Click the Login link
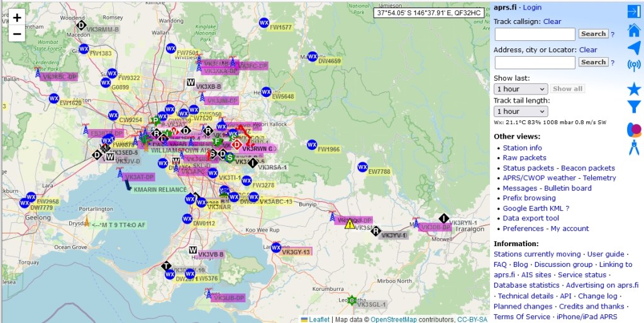 pos(532,8)
